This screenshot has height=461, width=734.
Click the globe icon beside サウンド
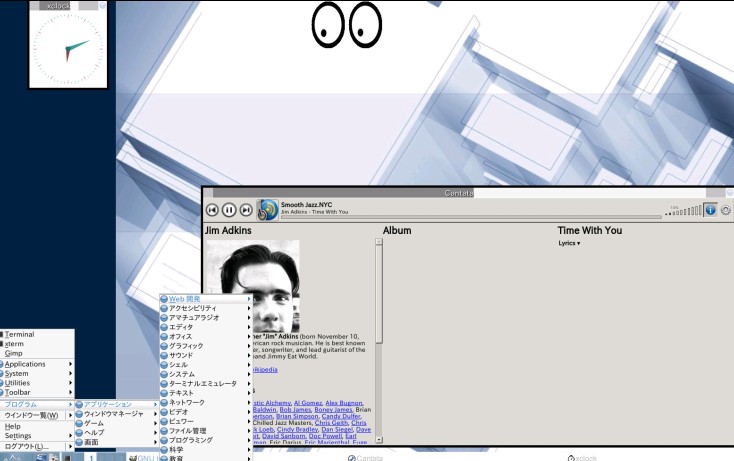coord(164,355)
